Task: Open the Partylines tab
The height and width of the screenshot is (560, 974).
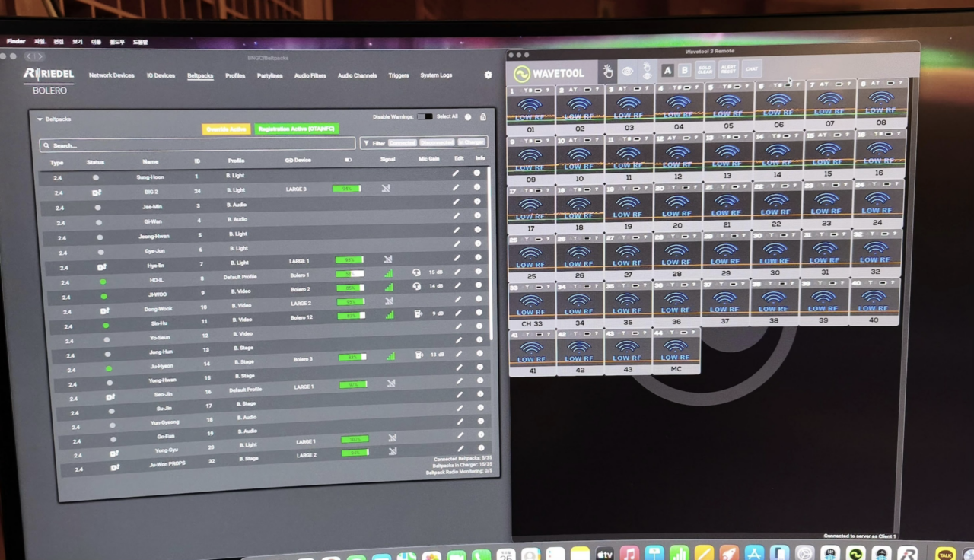Action: pyautogui.click(x=269, y=76)
